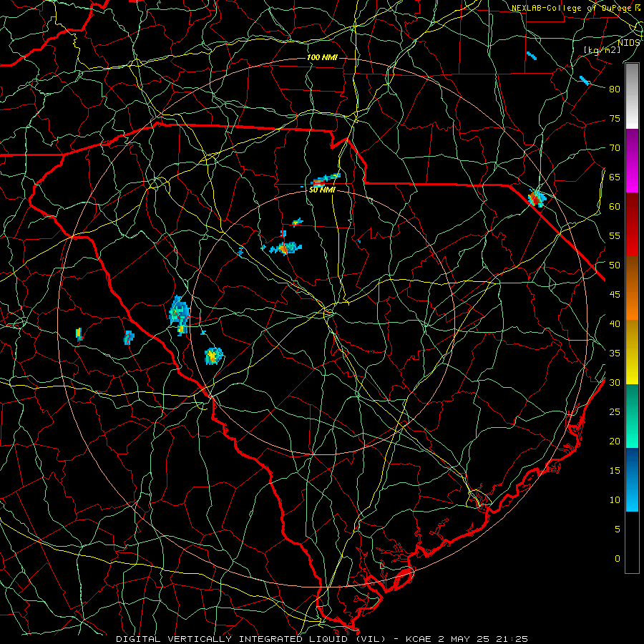Pick the red segment of the color bar
Viewport: 644px width, 644px height.
tap(632, 225)
